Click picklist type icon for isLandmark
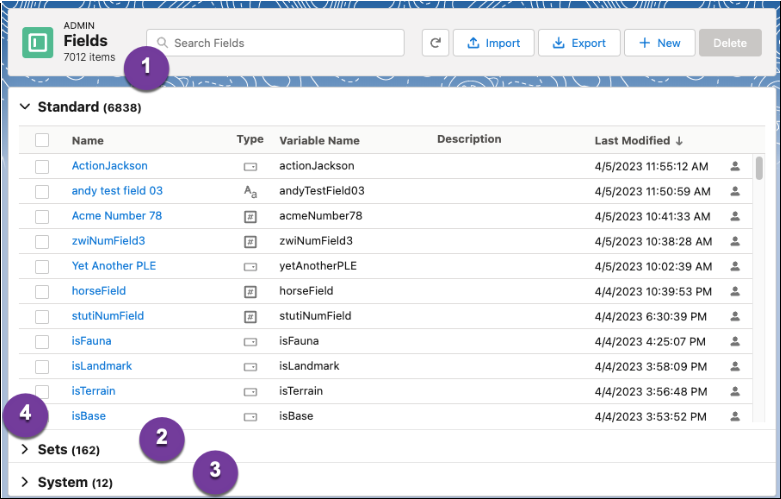The width and height of the screenshot is (781, 499). click(x=250, y=367)
